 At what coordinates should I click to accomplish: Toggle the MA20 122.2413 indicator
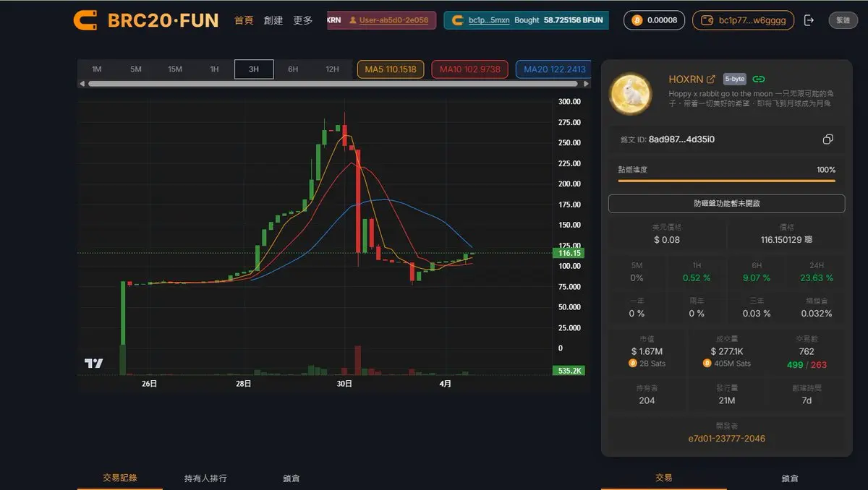pyautogui.click(x=553, y=69)
